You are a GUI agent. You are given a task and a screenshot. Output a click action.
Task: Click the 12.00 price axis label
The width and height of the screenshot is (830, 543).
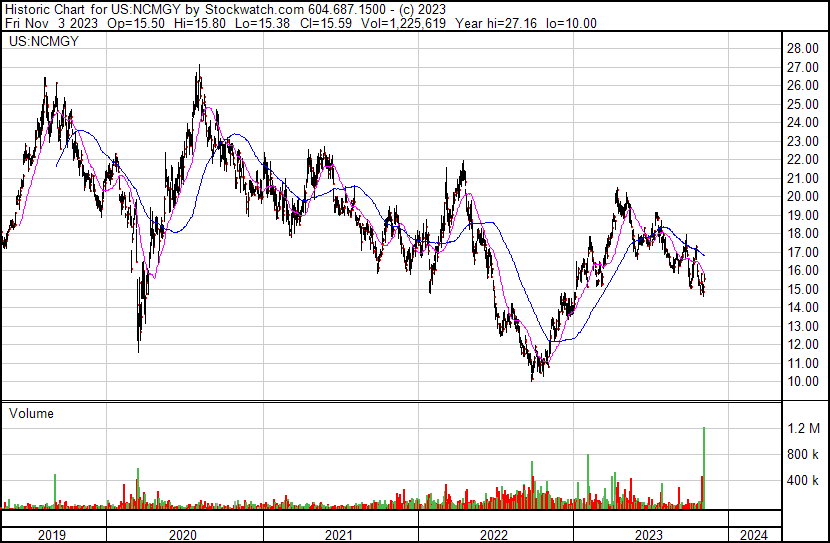click(803, 345)
